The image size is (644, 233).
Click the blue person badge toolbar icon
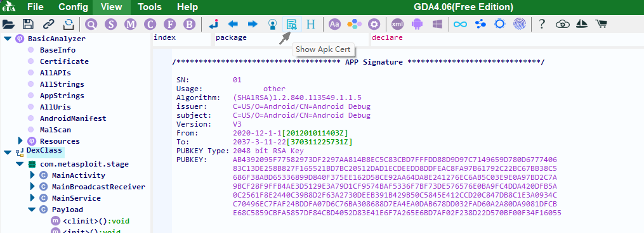(x=272, y=24)
